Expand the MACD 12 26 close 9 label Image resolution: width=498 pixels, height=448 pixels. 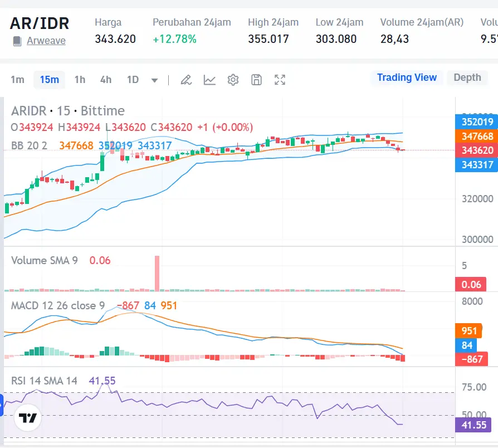click(57, 305)
